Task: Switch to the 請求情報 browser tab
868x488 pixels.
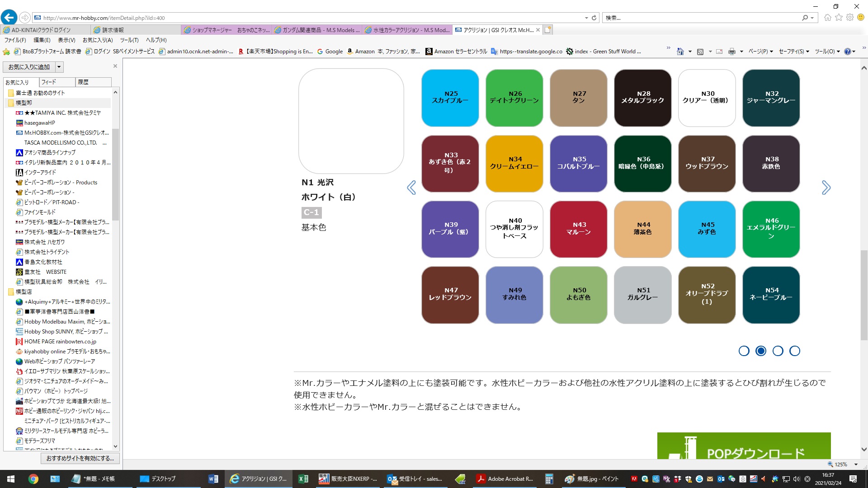Action: (136, 30)
